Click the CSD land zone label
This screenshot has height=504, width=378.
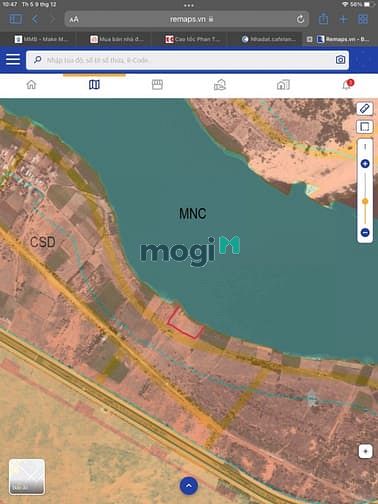[x=43, y=242]
